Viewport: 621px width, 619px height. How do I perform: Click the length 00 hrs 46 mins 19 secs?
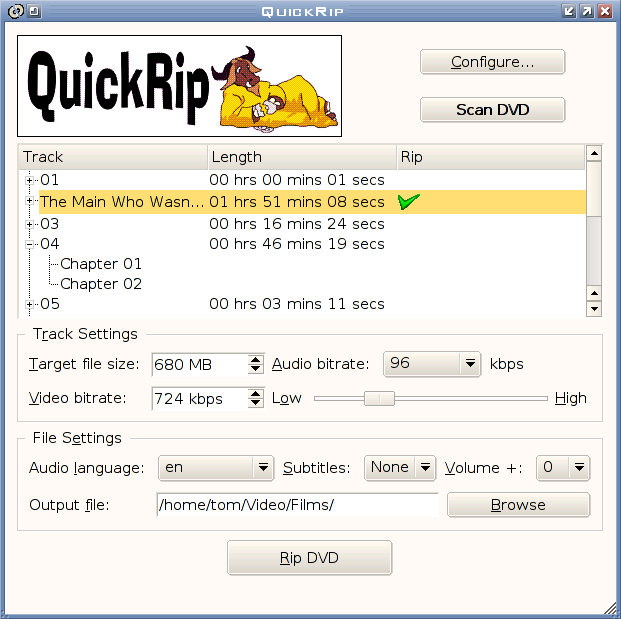pyautogui.click(x=297, y=244)
